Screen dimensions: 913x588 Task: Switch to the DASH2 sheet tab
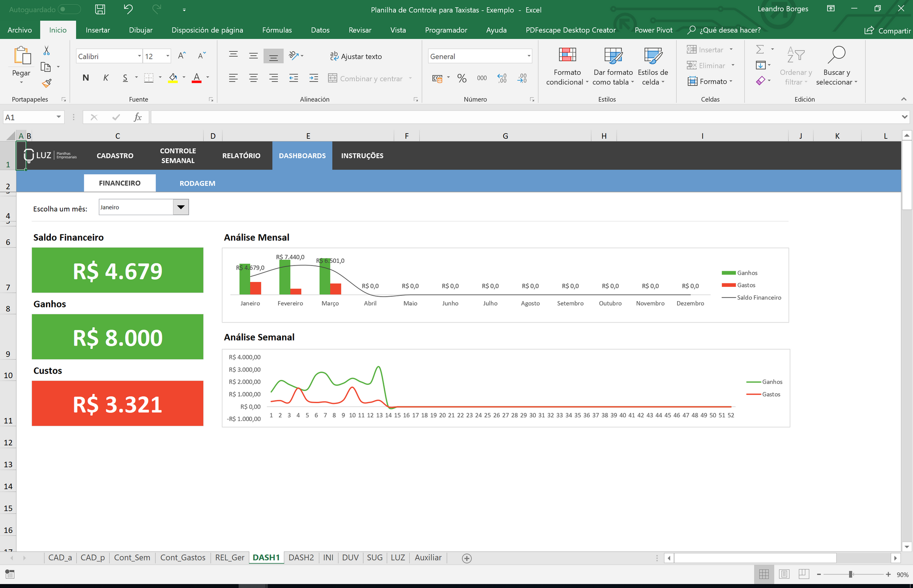tap(301, 558)
